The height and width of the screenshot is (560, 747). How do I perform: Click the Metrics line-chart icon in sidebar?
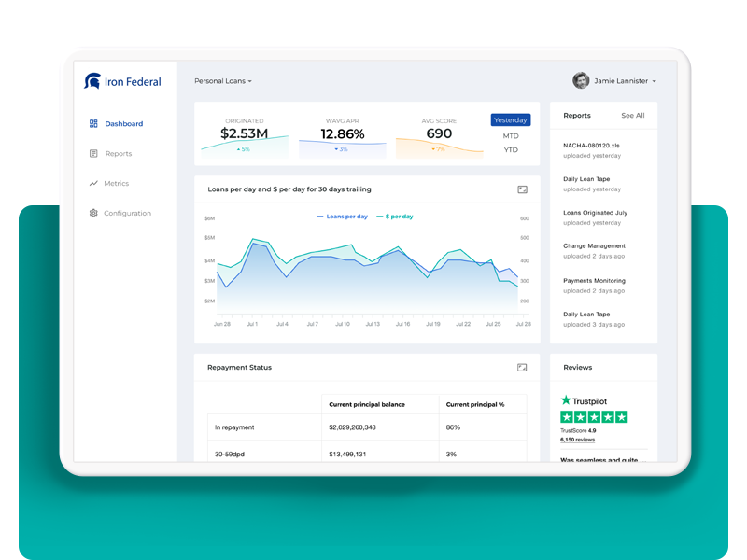[x=93, y=183]
